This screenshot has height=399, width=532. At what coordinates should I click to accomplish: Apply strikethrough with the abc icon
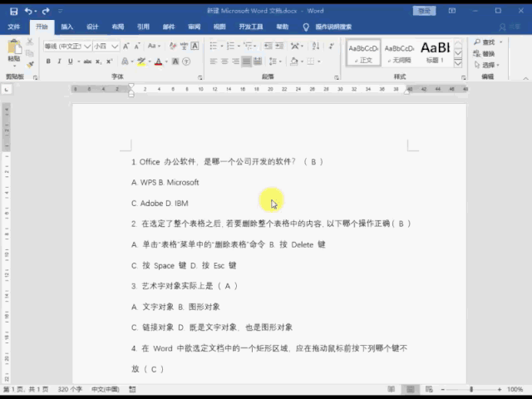[87, 62]
